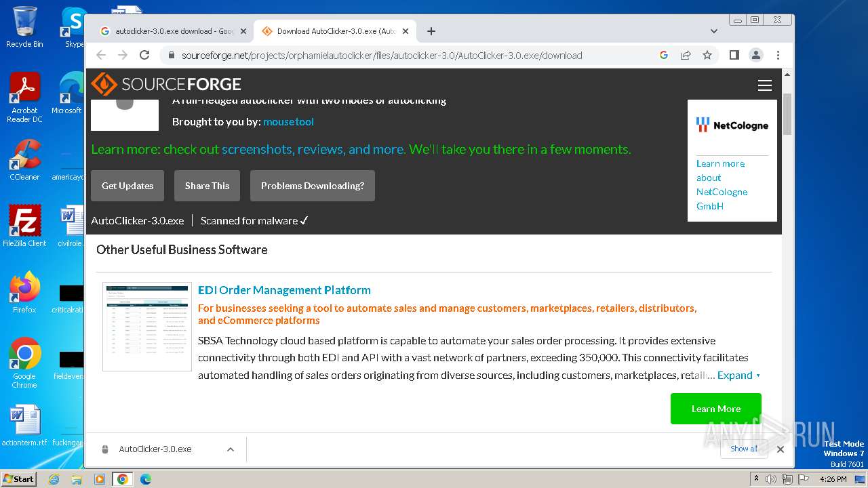The width and height of the screenshot is (868, 488).
Task: Open the Chrome side panel icon
Action: [x=734, y=55]
